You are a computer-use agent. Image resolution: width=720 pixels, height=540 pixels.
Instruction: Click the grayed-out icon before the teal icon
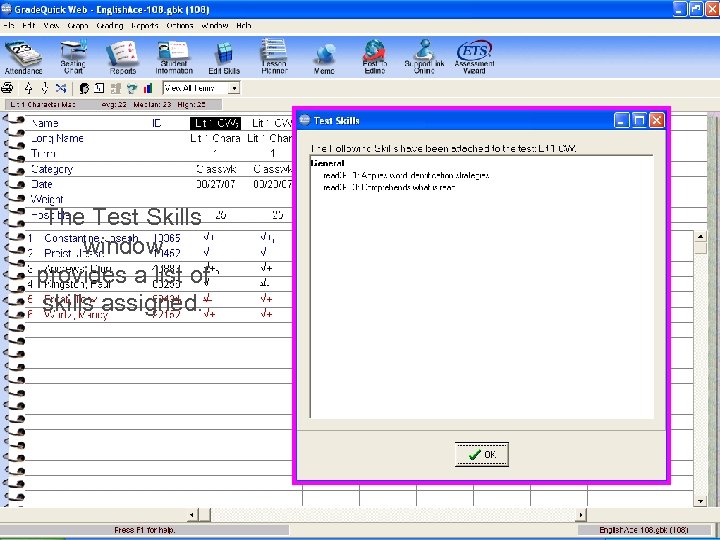pyautogui.click(x=115, y=88)
